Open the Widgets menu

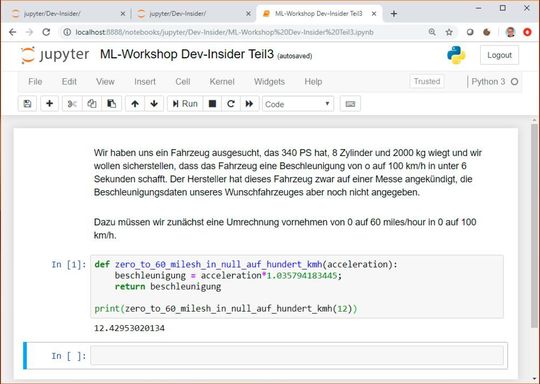(269, 82)
